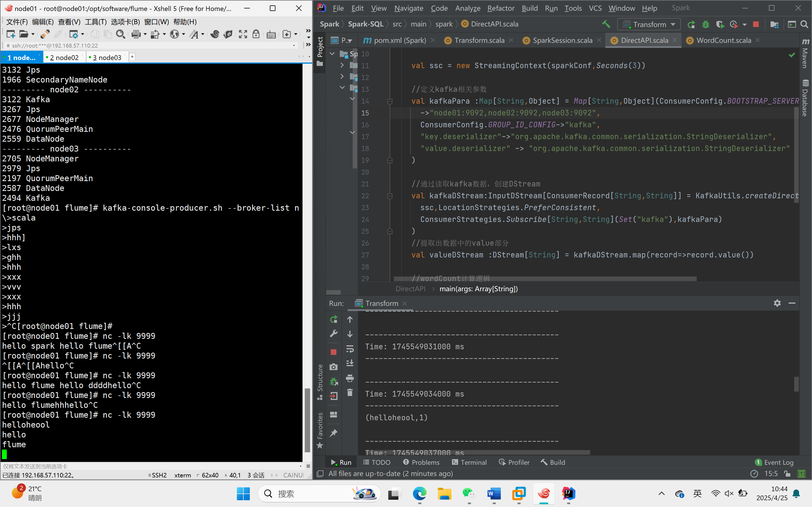This screenshot has width=812, height=507.
Task: Click the Debug bug icon in toolbar
Action: [706, 25]
